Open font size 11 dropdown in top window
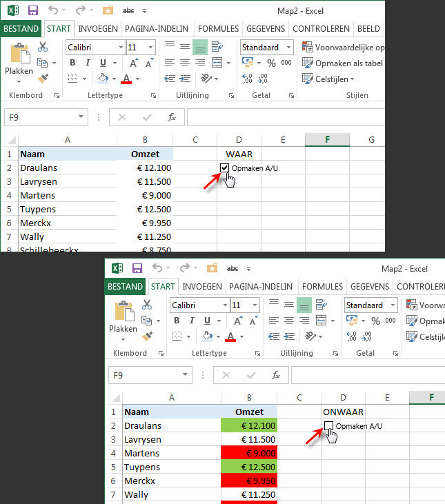The height and width of the screenshot is (504, 445). pos(150,48)
